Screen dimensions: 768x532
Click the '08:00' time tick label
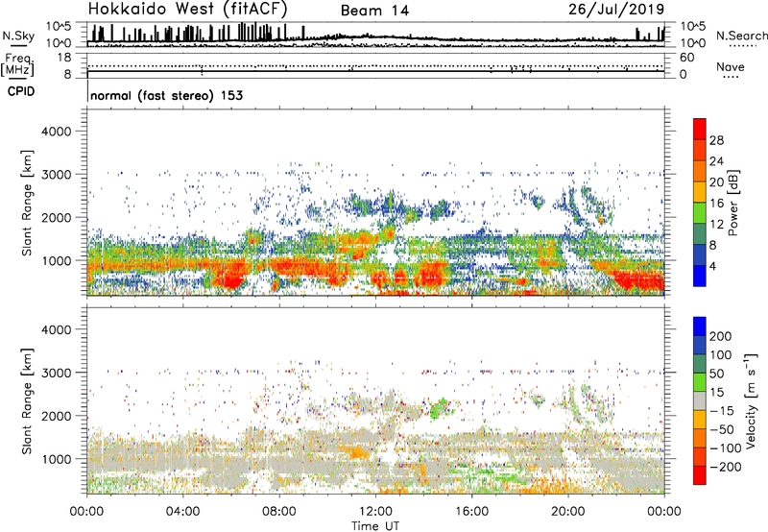pyautogui.click(x=279, y=512)
